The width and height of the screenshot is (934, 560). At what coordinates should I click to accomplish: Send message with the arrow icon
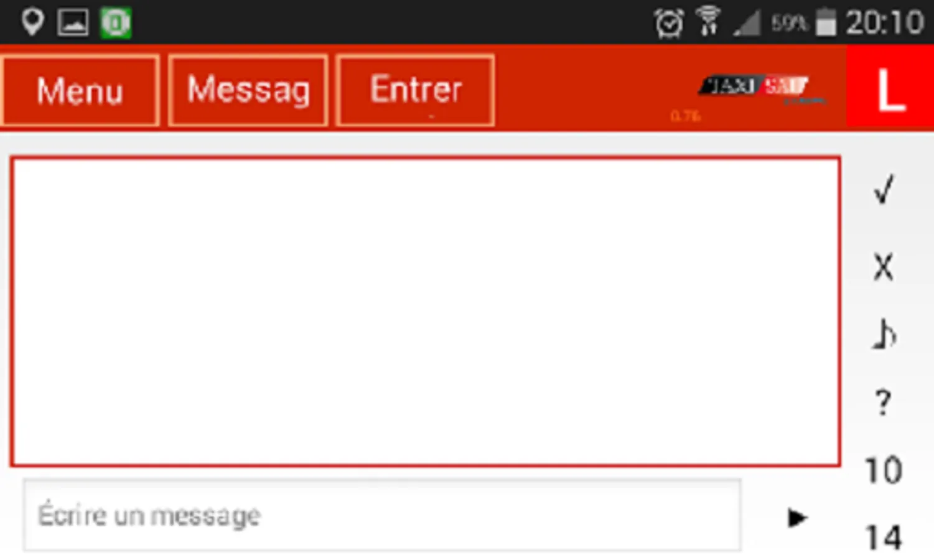coord(796,518)
